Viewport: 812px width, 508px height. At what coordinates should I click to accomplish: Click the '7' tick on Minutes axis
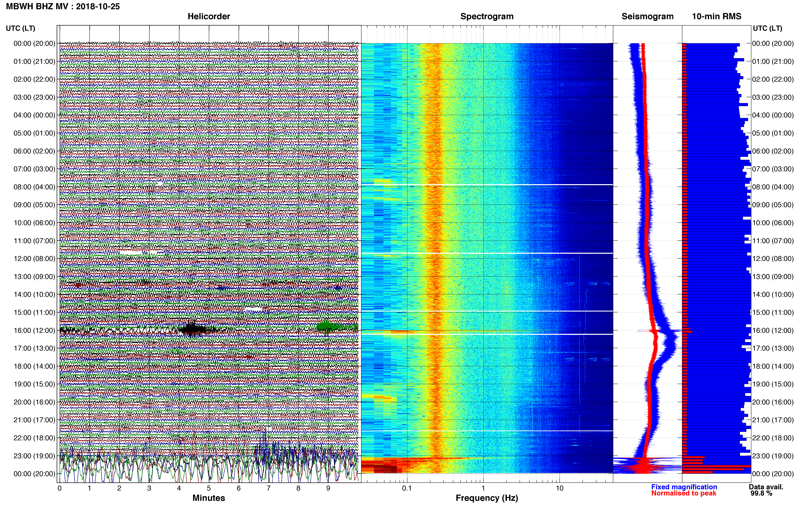pos(269,488)
